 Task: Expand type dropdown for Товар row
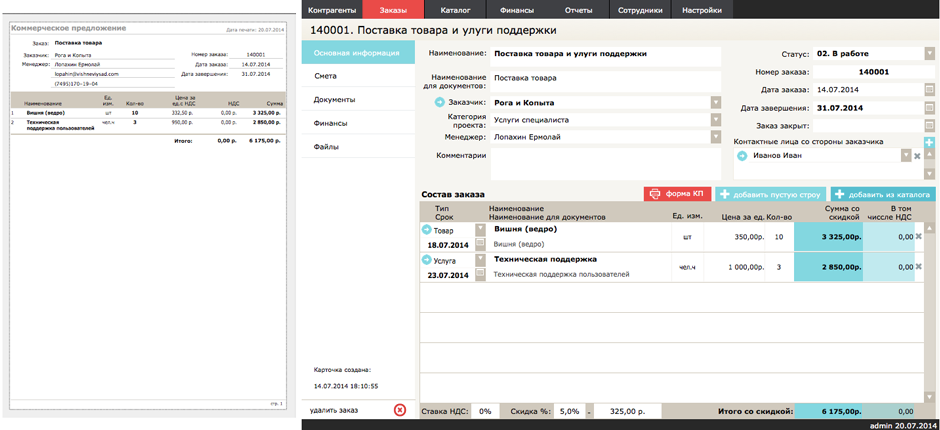(x=480, y=230)
